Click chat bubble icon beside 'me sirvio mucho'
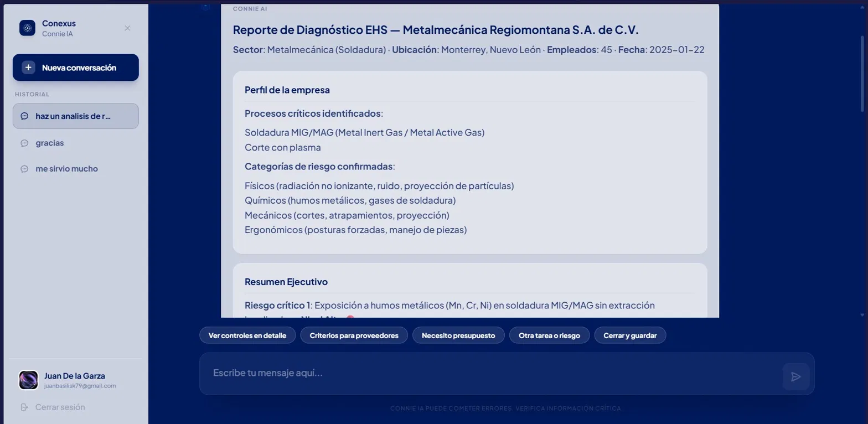This screenshot has height=424, width=868. pos(24,169)
